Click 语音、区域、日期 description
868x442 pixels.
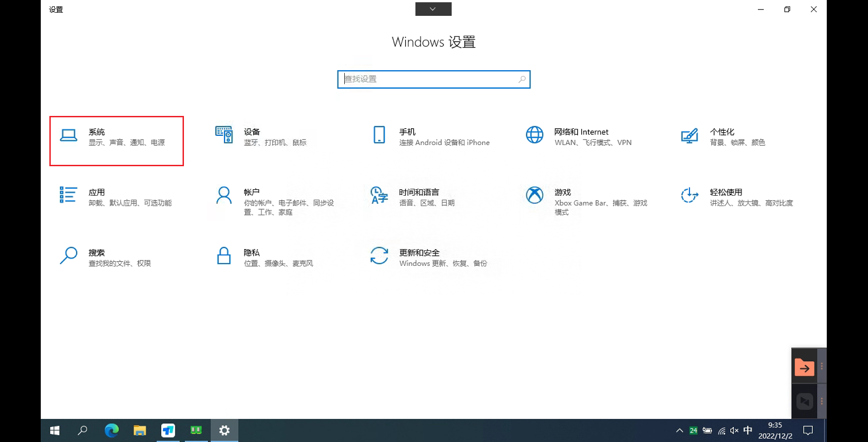(427, 203)
